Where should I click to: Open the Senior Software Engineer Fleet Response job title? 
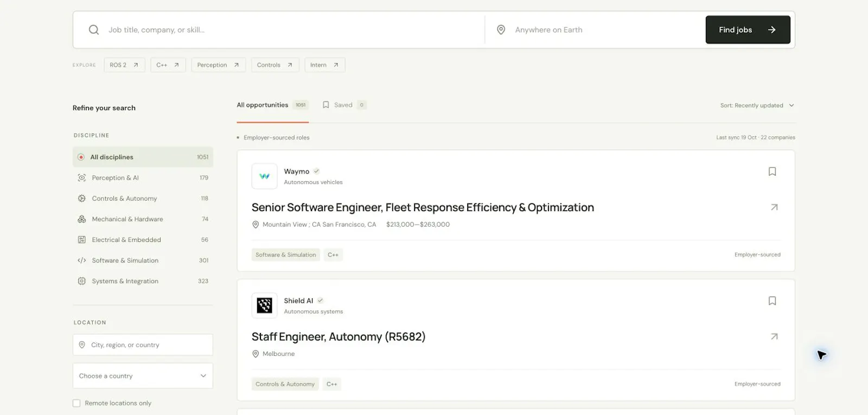tap(423, 208)
